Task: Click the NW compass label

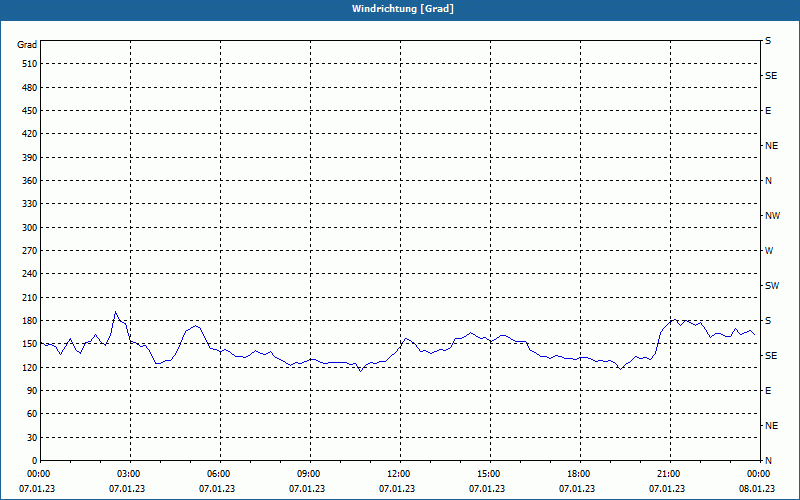Action: tap(772, 216)
